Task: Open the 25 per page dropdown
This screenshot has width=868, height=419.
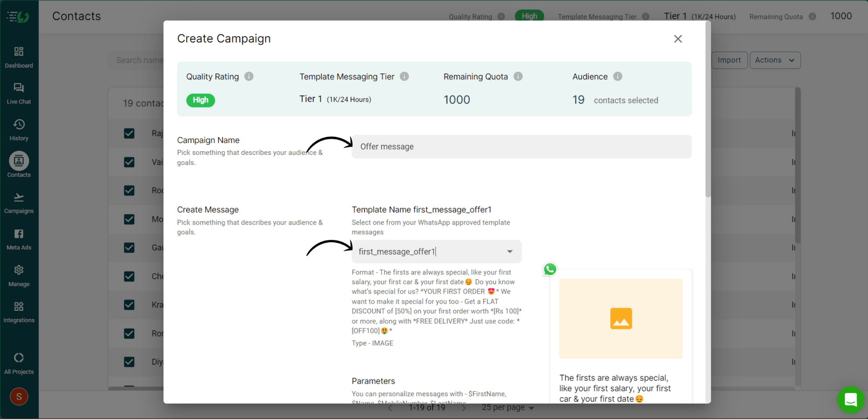Action: [507, 407]
